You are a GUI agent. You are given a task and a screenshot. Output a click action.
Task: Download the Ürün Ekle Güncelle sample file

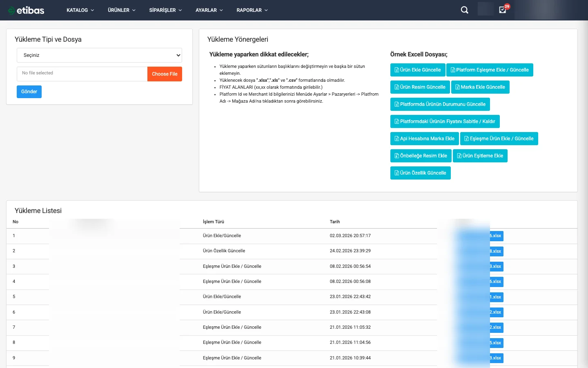coord(417,70)
